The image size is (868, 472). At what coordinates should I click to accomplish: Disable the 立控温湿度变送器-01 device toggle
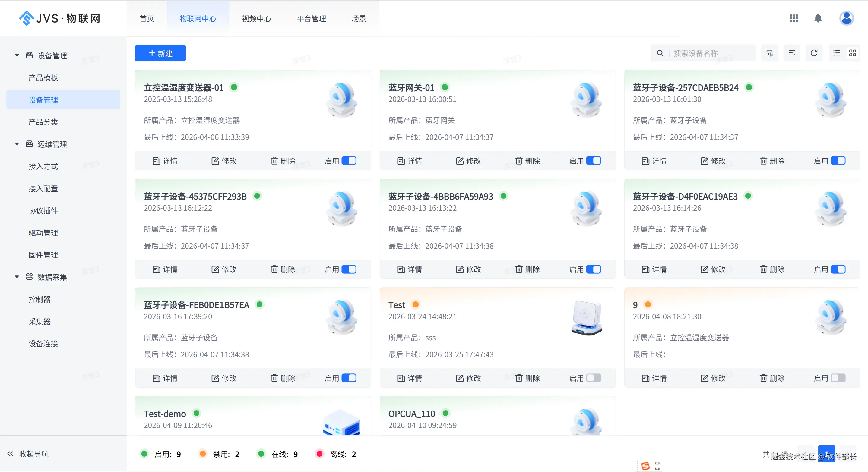pos(349,161)
